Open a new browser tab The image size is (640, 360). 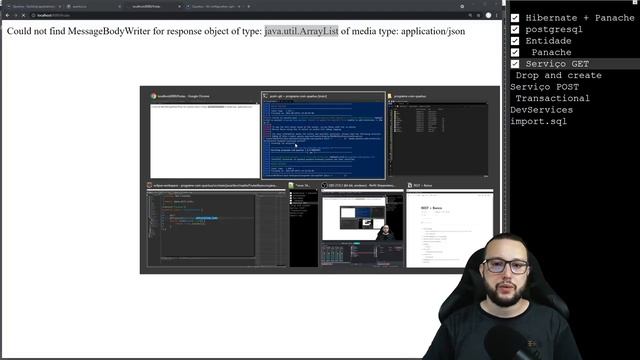pos(249,7)
